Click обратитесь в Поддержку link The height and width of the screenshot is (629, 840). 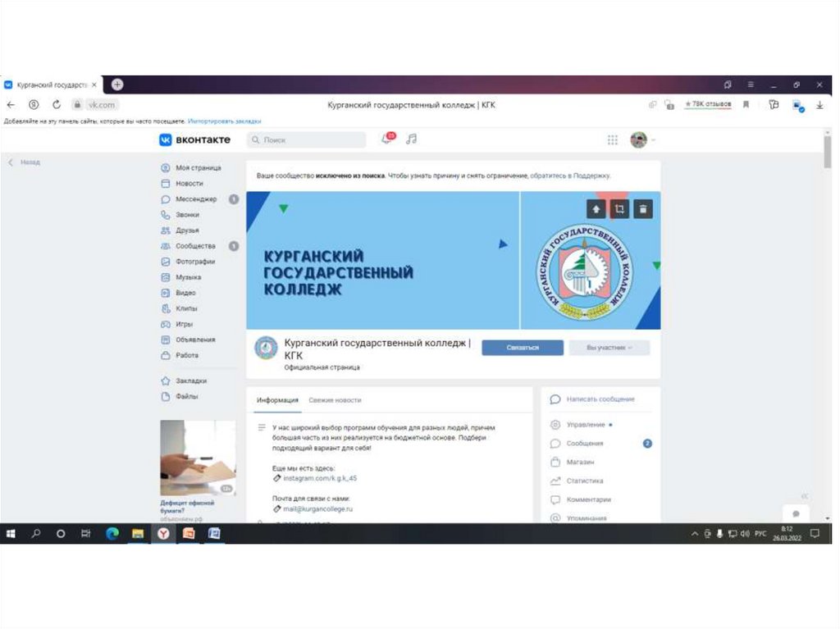click(x=570, y=175)
